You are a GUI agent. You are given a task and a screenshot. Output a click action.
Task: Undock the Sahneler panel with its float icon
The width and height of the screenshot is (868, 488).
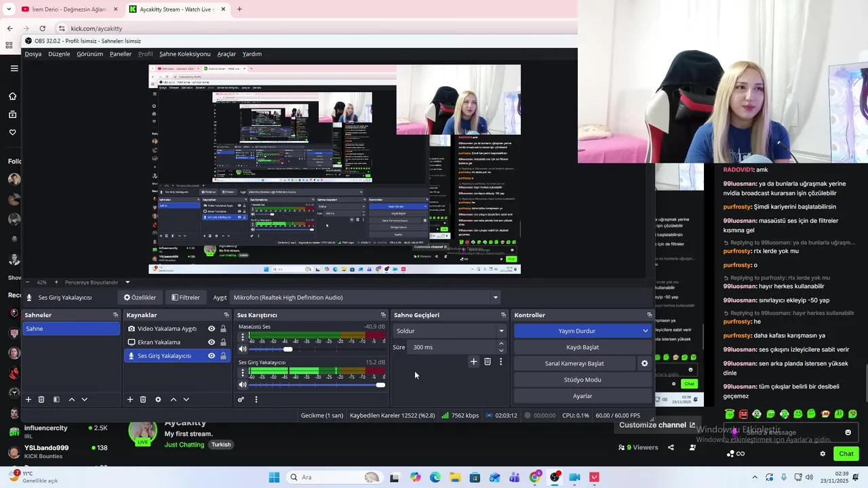[115, 315]
